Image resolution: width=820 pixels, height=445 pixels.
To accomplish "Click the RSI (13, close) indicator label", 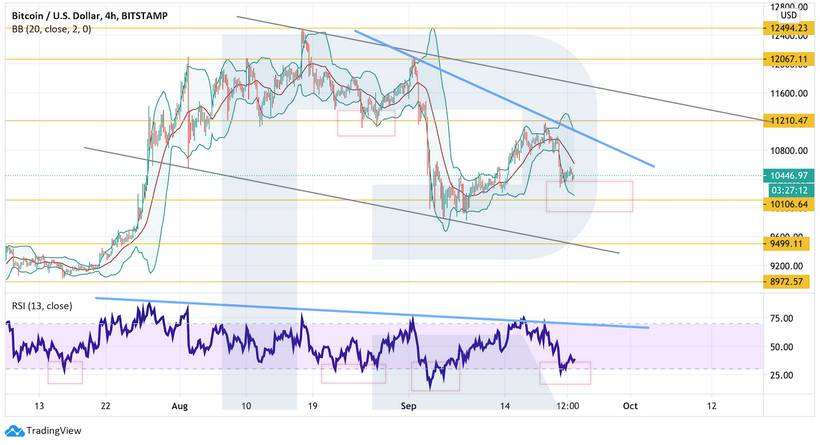I will (x=42, y=306).
